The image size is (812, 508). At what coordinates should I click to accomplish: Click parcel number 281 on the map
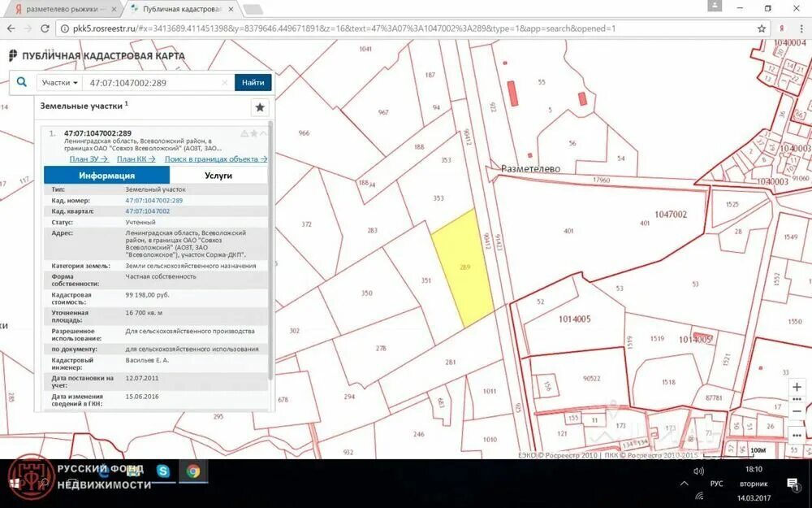(x=451, y=362)
